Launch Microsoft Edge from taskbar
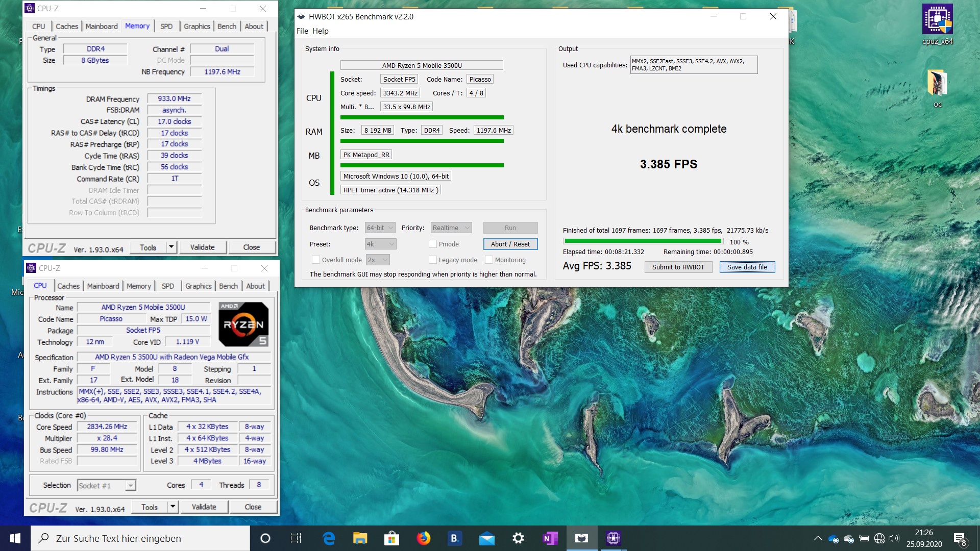Image resolution: width=980 pixels, height=551 pixels. [x=329, y=538]
